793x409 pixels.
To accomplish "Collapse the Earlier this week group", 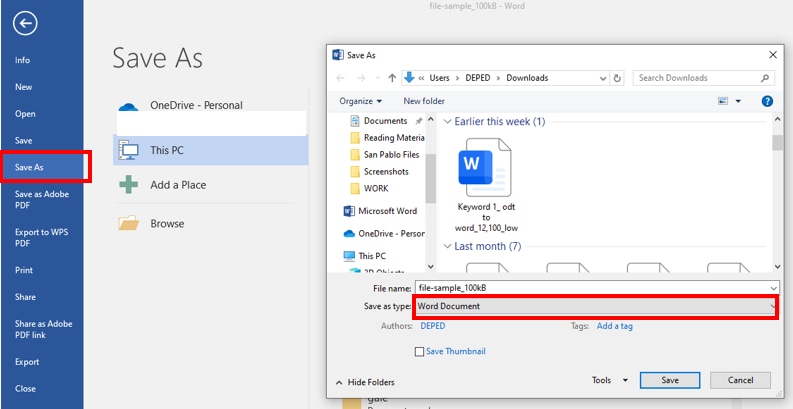I will click(447, 122).
